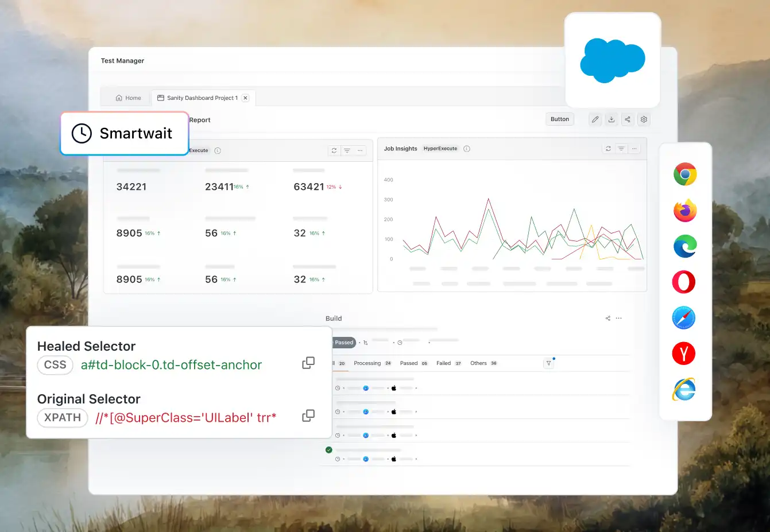This screenshot has height=532, width=770.
Task: Pick the Opera browser icon
Action: [684, 282]
